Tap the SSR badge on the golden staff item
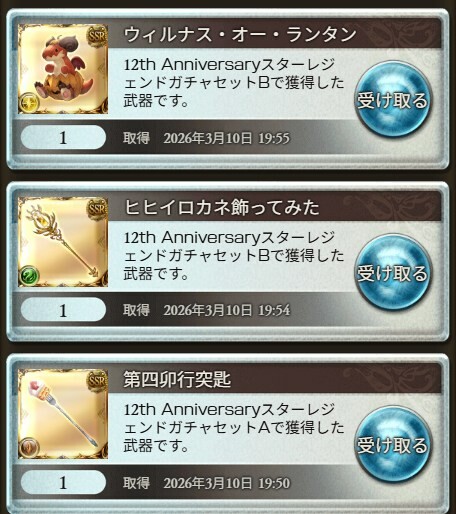 pyautogui.click(x=97, y=209)
